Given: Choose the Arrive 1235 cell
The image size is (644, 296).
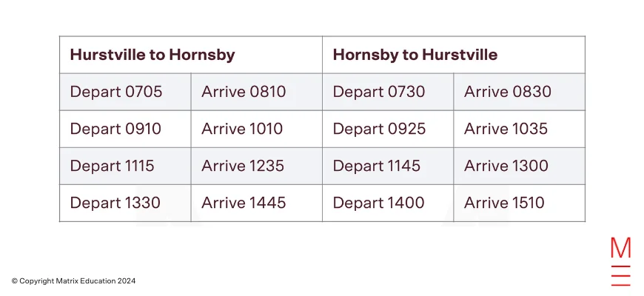Looking at the screenshot, I should 257,166.
